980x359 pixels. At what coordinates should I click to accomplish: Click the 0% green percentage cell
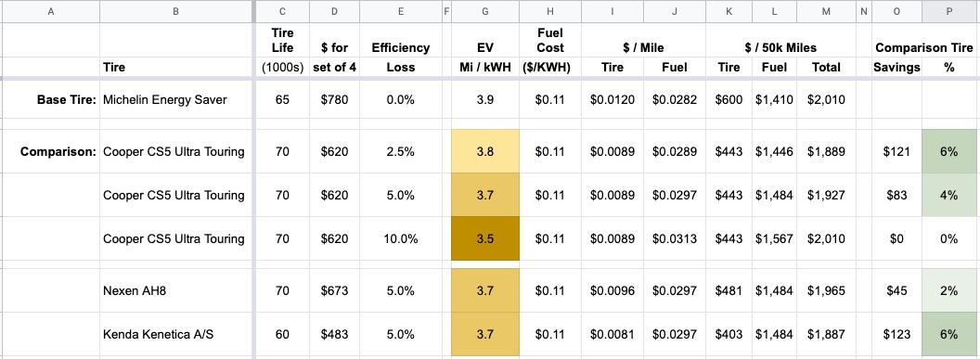click(x=948, y=238)
